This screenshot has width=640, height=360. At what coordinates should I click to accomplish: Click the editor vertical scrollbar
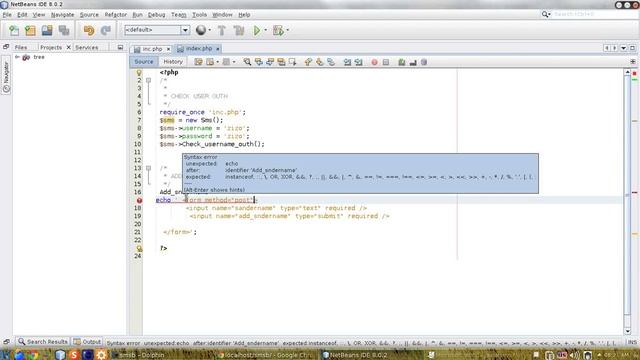627,202
